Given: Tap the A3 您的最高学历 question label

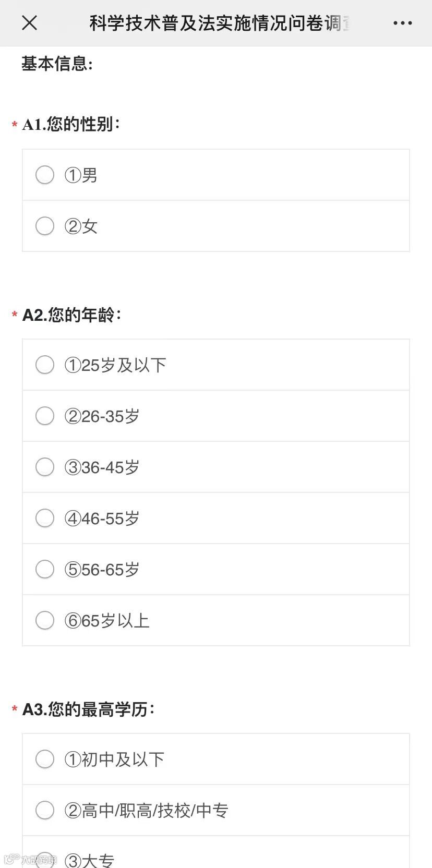Looking at the screenshot, I should 88,709.
